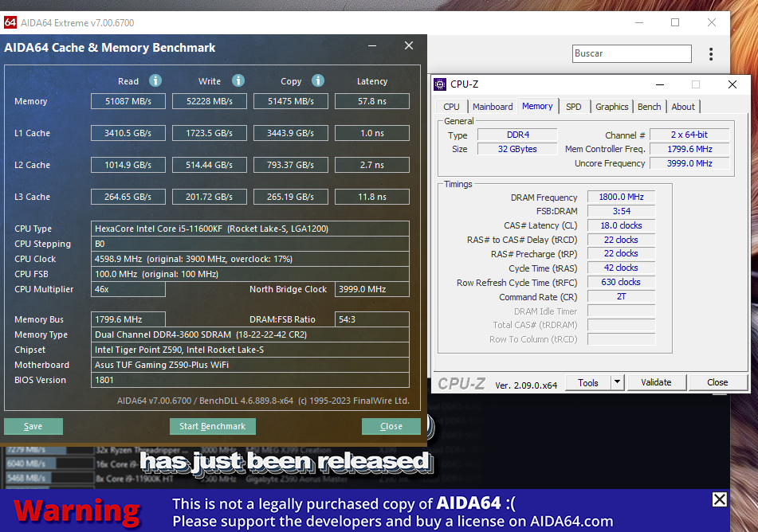Open the Mainboard tab in CPU-Z
This screenshot has height=532, width=758.
(493, 107)
